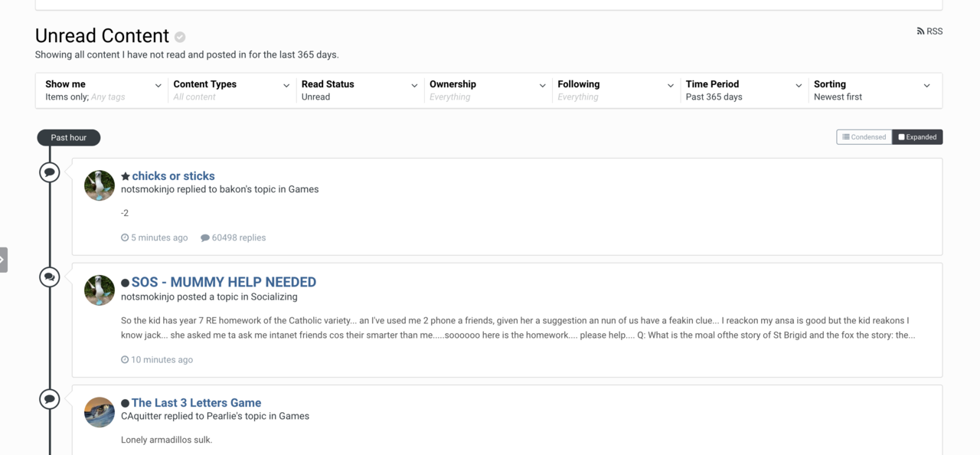Click the timeline icon beside SOS topic
Screen dimensions: 980x455
click(x=50, y=277)
